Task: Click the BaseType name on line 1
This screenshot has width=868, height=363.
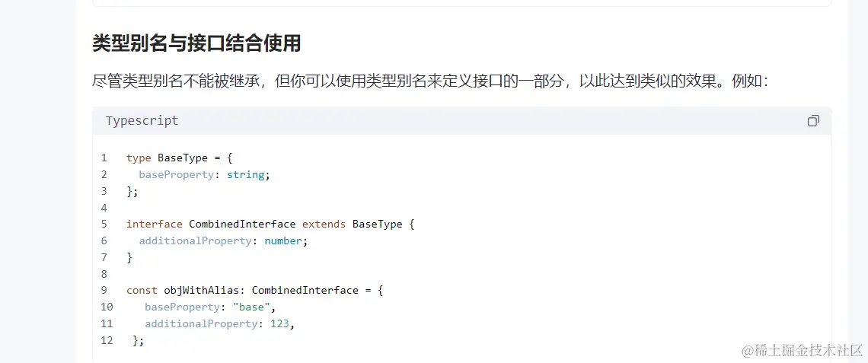Action: click(183, 158)
